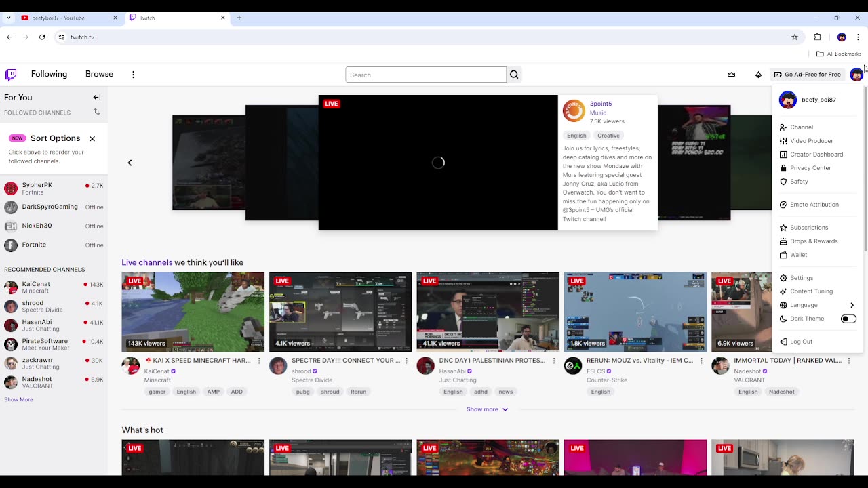Open the Prime loot crown icon

[731, 75]
